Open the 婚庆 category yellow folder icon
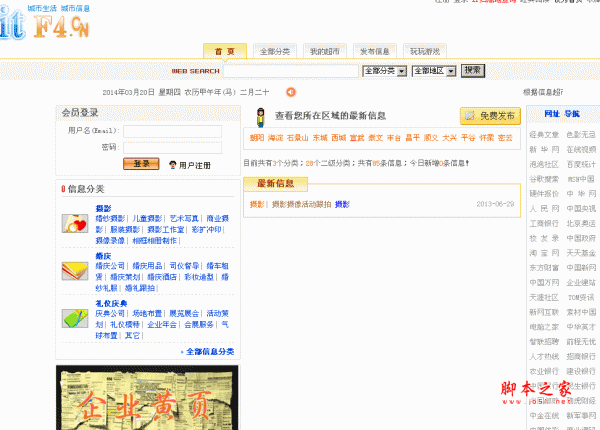The width and height of the screenshot is (600, 430). click(75, 271)
